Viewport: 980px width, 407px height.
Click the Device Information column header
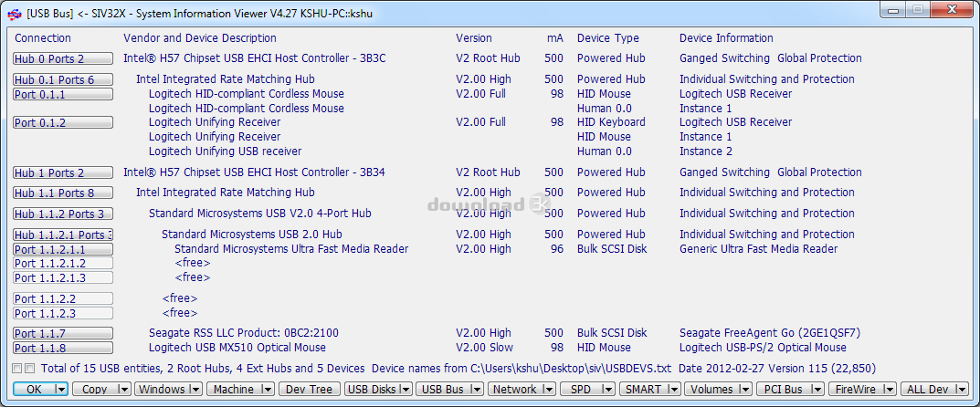(x=726, y=38)
